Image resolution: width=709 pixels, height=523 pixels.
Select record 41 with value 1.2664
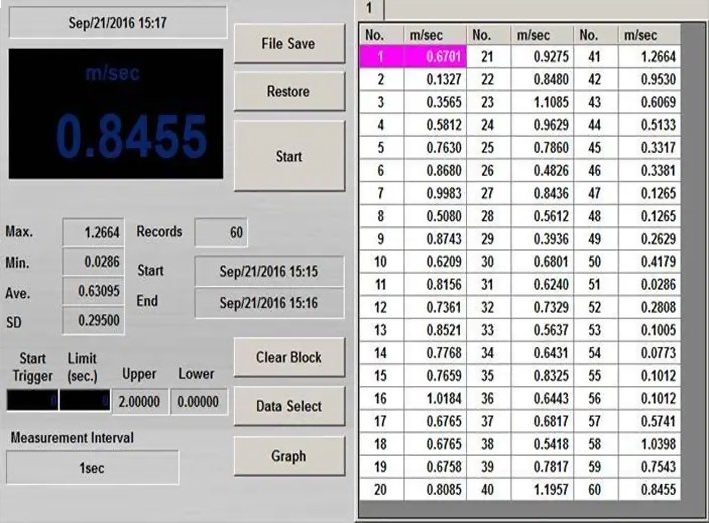click(649, 57)
